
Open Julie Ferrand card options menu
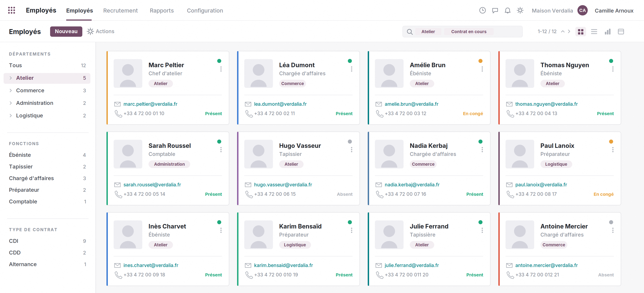click(x=482, y=231)
